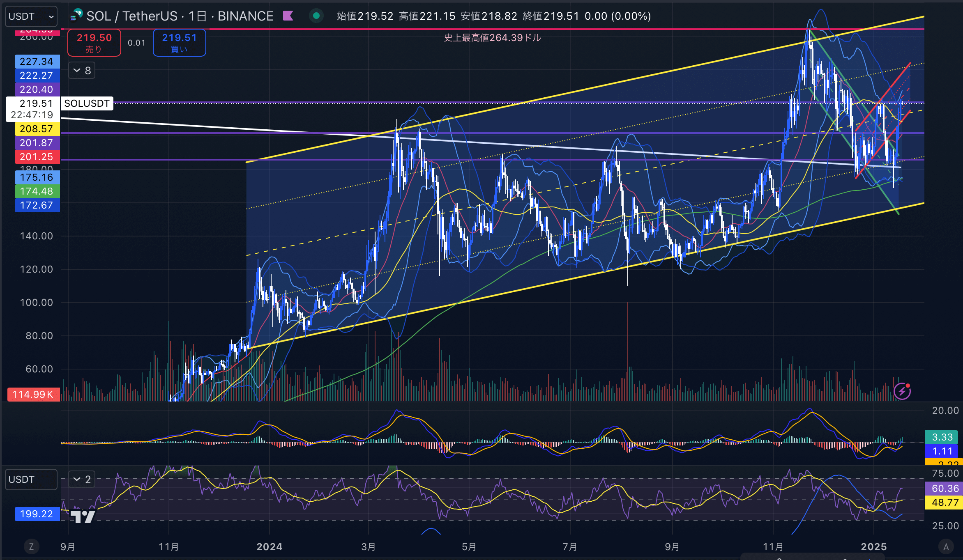This screenshot has height=560, width=963.
Task: Click the 7月 label on time axis
Action: (x=570, y=547)
